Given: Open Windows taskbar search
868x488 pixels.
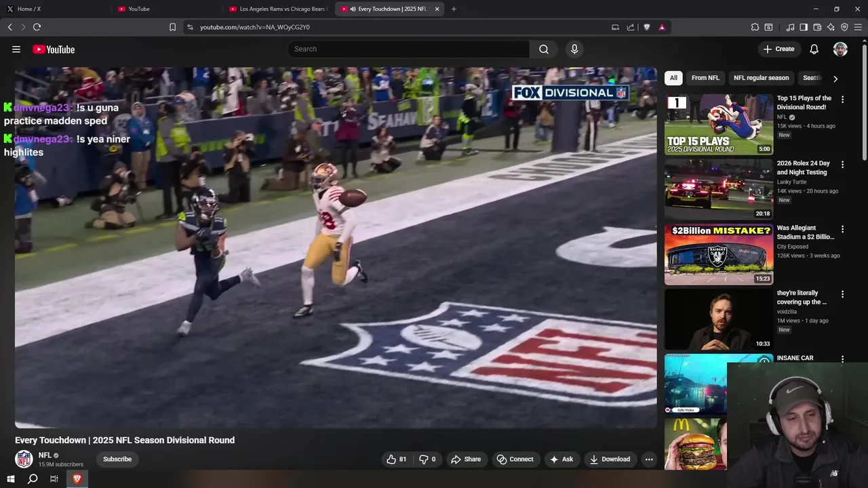Looking at the screenshot, I should click(33, 479).
